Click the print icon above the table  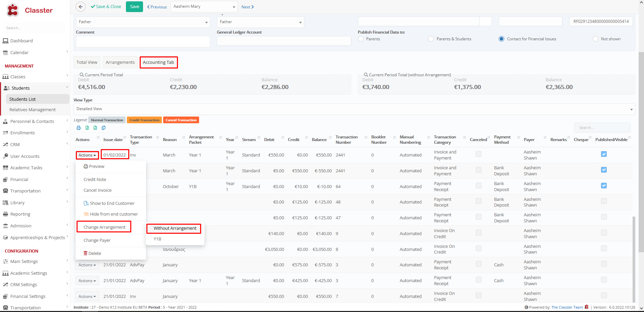(x=79, y=128)
